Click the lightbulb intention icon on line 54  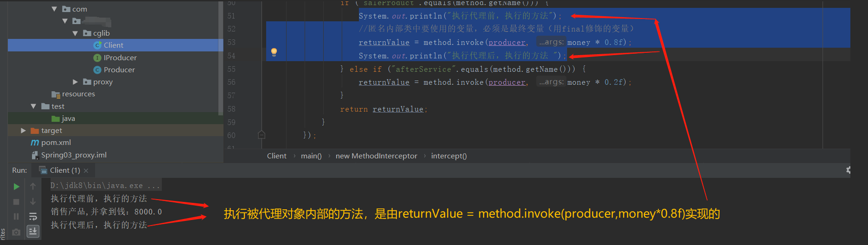point(274,51)
